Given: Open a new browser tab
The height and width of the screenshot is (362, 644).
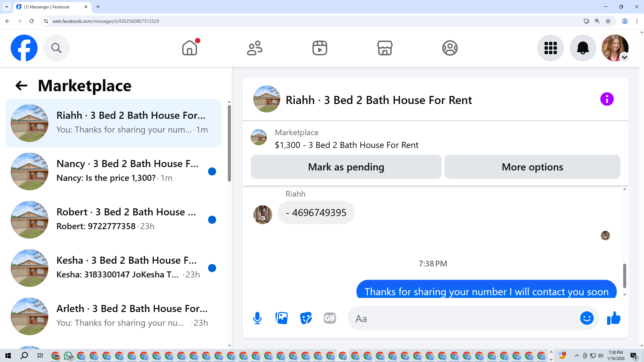Looking at the screenshot, I should [x=98, y=7].
